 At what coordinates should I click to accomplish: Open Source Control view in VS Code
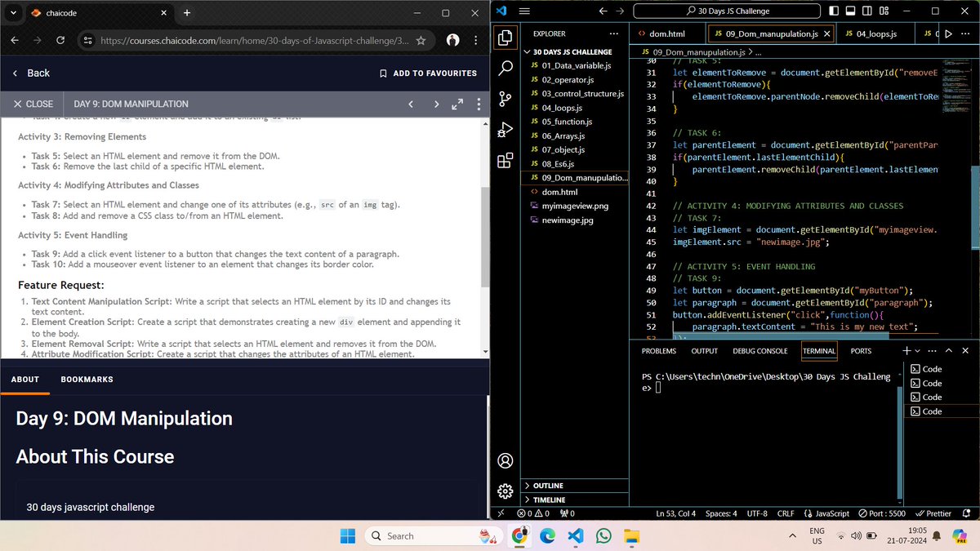[506, 99]
